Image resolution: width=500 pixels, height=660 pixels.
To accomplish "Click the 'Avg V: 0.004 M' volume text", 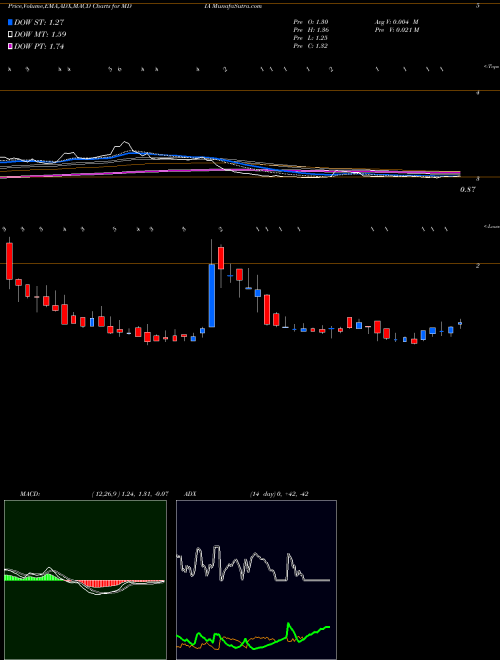I will tap(396, 22).
